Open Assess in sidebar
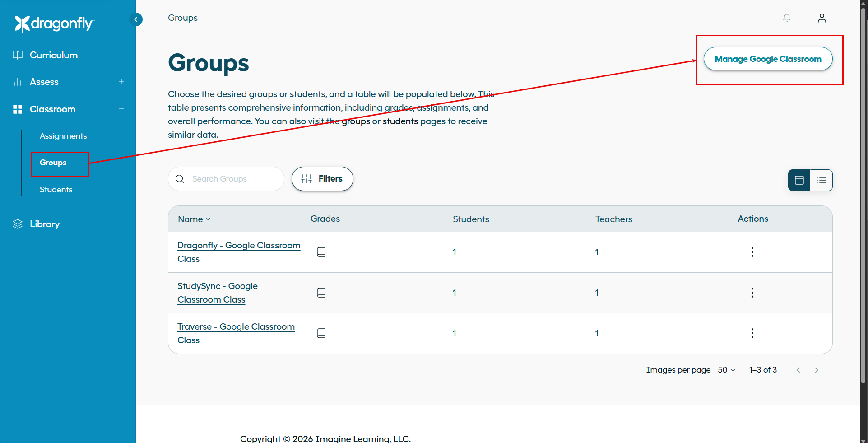This screenshot has height=443, width=868. point(44,82)
